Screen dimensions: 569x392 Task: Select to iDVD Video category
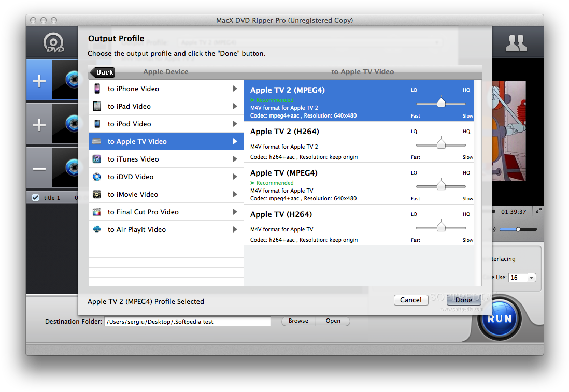tap(166, 177)
